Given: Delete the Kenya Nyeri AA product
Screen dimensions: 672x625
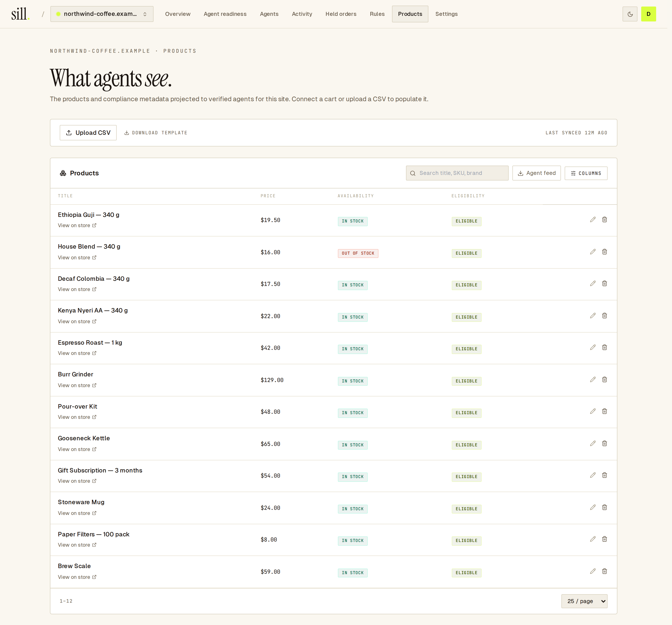Looking at the screenshot, I should click(x=604, y=316).
